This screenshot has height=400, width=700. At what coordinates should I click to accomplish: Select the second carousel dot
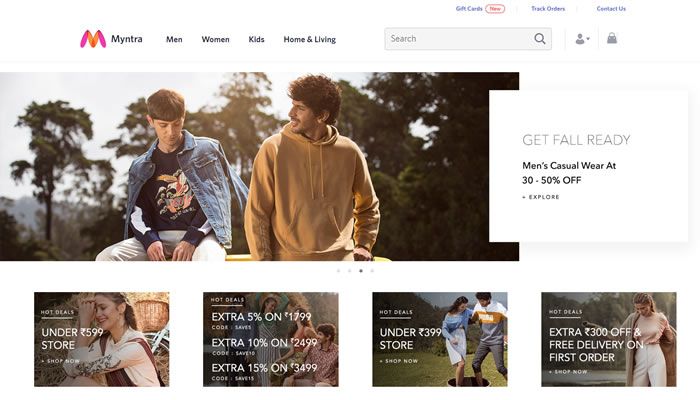(349, 271)
